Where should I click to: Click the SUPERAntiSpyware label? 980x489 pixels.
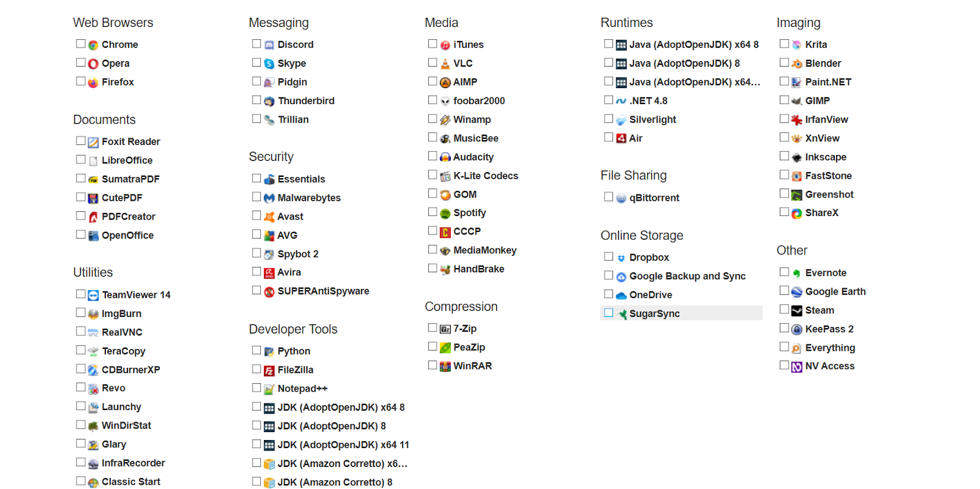(x=323, y=291)
